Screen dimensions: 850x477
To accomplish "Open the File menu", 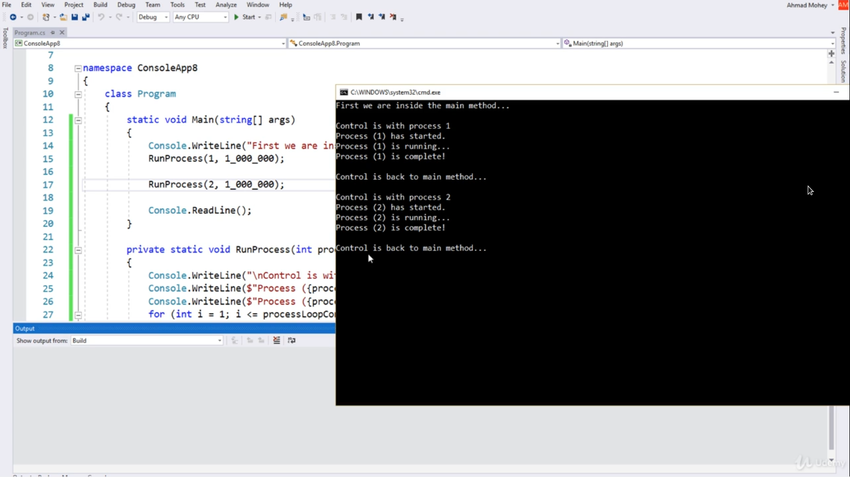I will [x=7, y=4].
